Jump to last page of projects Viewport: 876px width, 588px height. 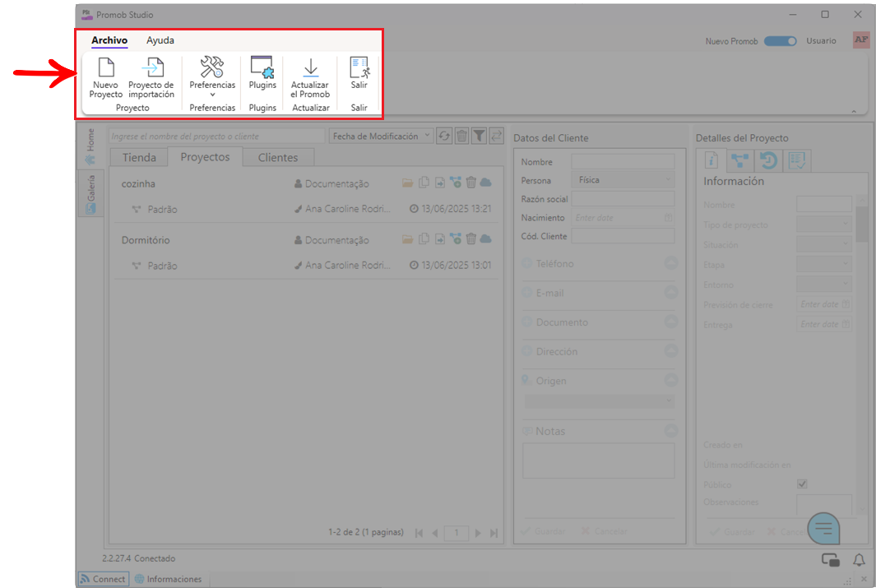[494, 533]
